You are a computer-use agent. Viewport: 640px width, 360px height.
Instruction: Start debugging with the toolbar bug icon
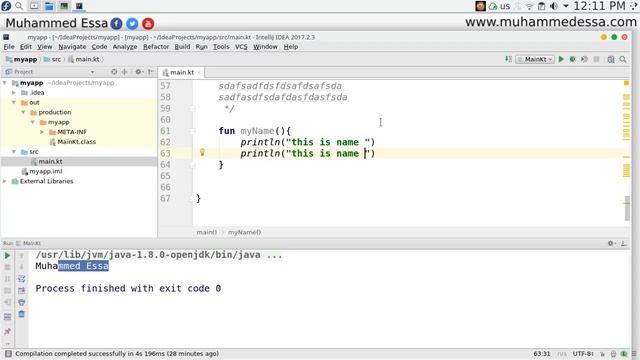coord(573,59)
